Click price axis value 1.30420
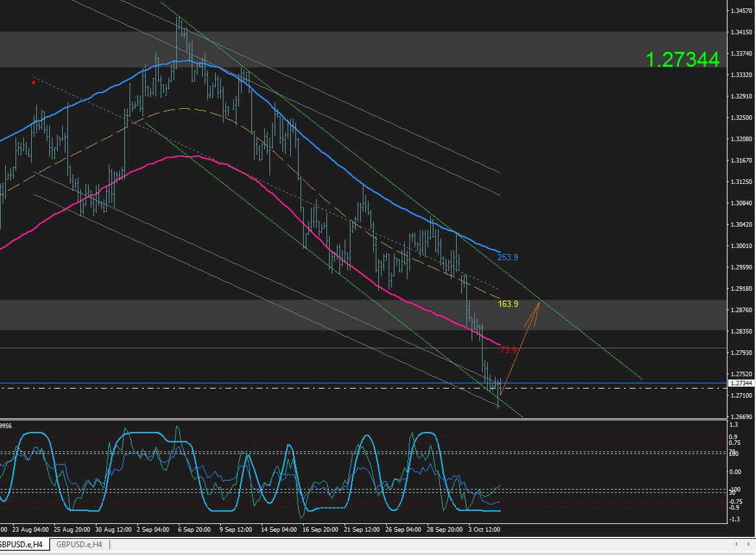The image size is (756, 555). 742,225
